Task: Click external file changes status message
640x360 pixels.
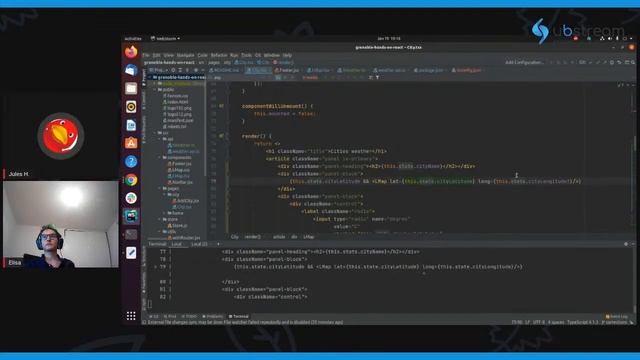Action: pyautogui.click(x=245, y=322)
